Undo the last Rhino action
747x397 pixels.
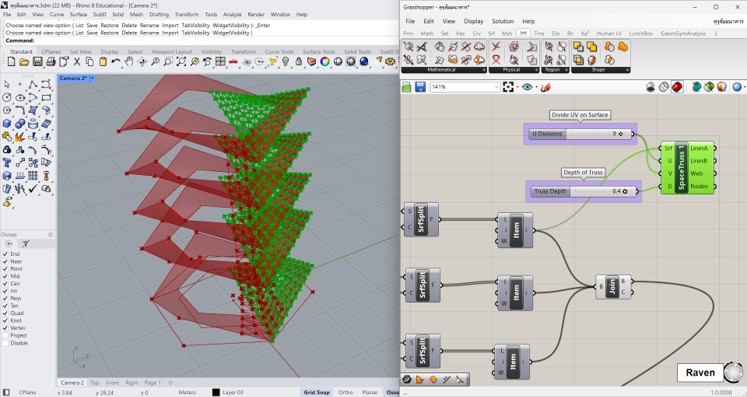tap(116, 62)
